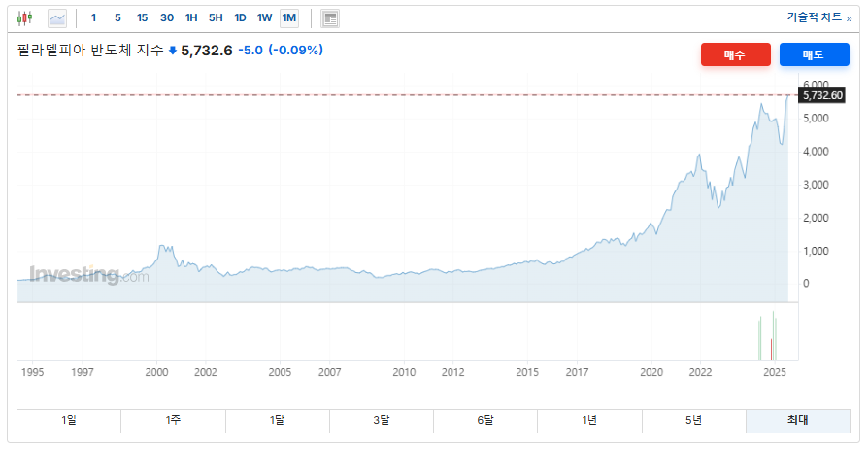Select the 1년 range tab
Screen dimensions: 868x450
[x=589, y=421]
